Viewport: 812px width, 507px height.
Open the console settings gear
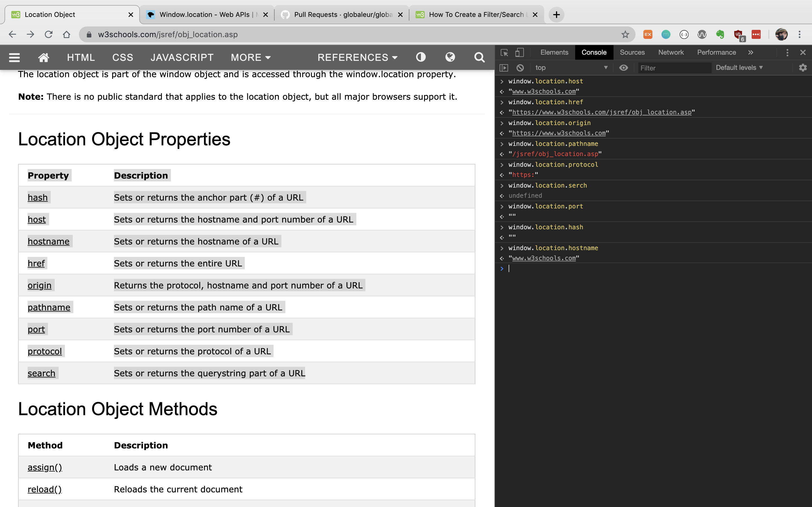[803, 68]
